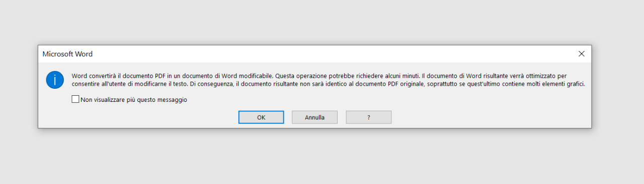Screen dimensions: 644x184
Task: Close the Microsoft Word dialog with X
Action: click(581, 53)
